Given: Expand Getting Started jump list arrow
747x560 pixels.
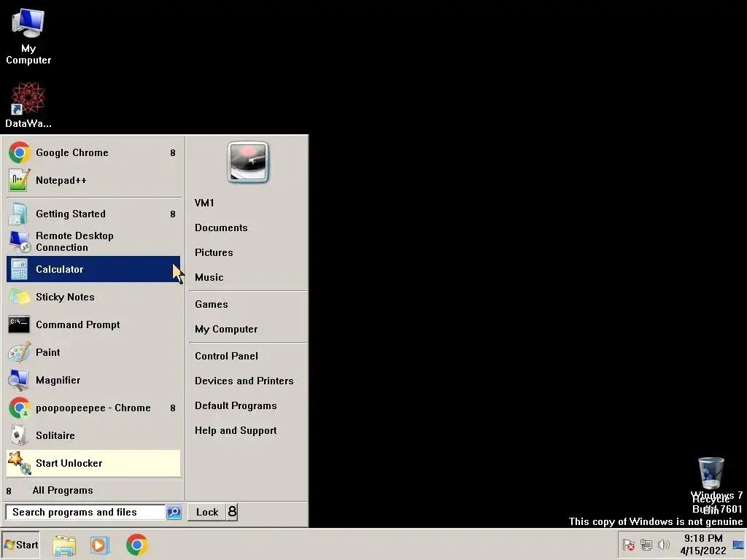Looking at the screenshot, I should pyautogui.click(x=173, y=214).
